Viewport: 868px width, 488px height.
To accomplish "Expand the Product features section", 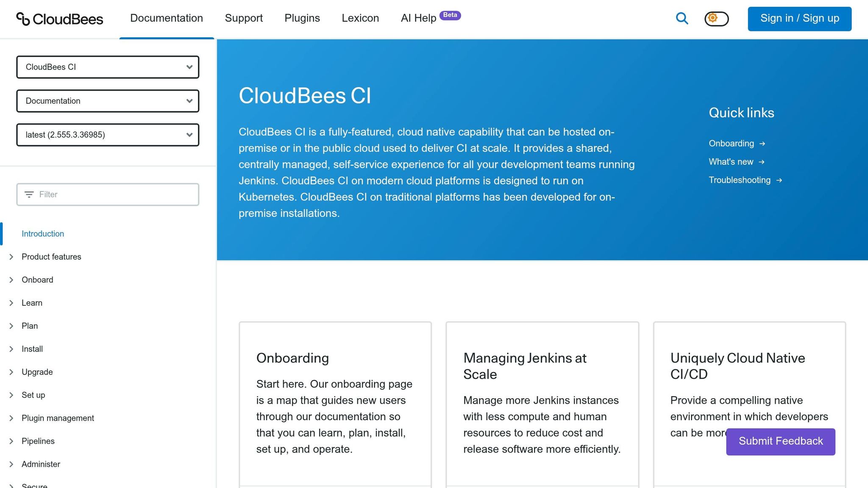I will click(11, 257).
